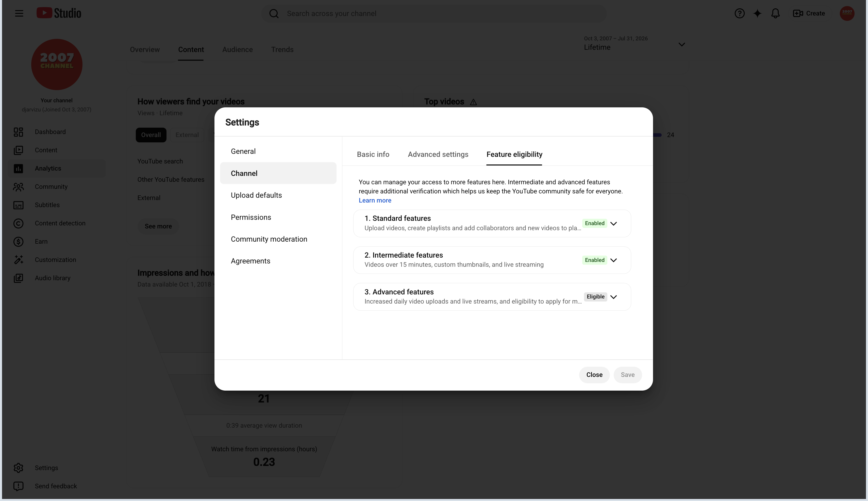Click the help question mark icon
Screen dimensions: 868x501
coord(739,13)
